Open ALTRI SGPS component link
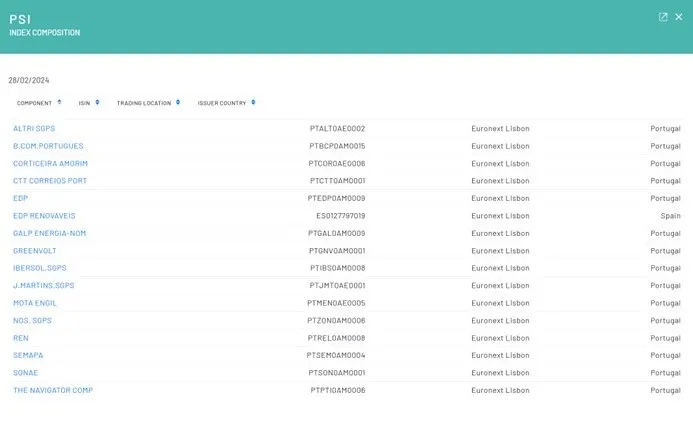693x439 pixels. [x=34, y=129]
